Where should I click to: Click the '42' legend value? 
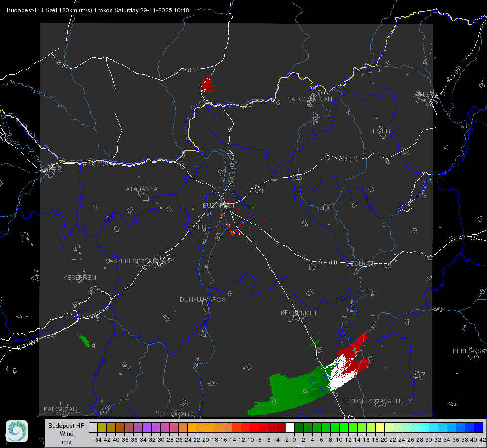482,440
